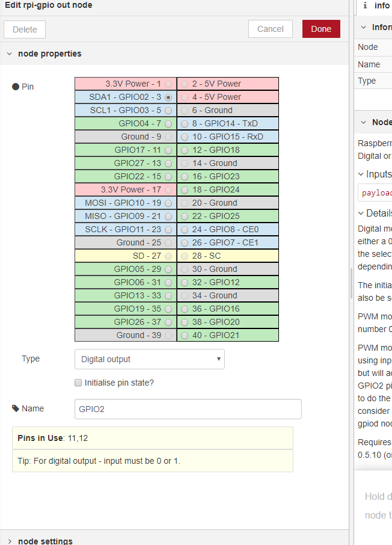392x545 pixels.
Task: Select pin 32 - GPIO12 radio
Action: coord(185,283)
